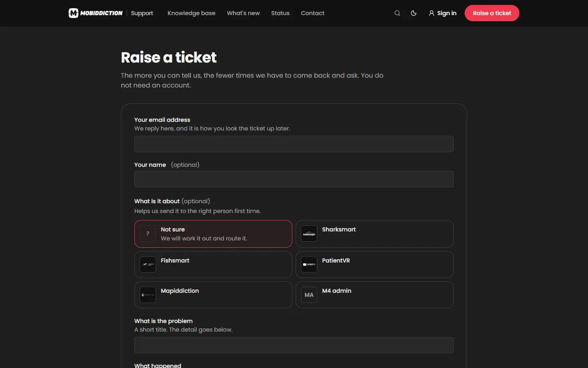This screenshot has width=588, height=368.
Task: Toggle dark mode moon icon
Action: coord(414,13)
